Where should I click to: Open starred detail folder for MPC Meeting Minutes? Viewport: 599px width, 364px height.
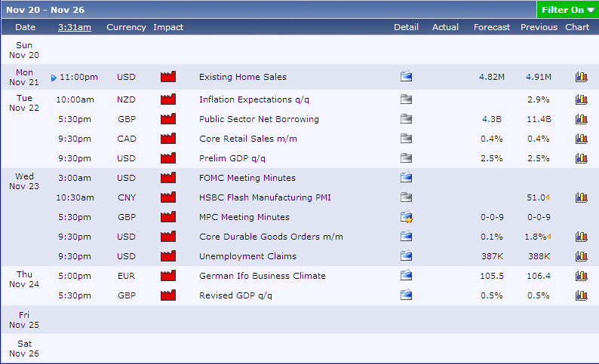(407, 218)
